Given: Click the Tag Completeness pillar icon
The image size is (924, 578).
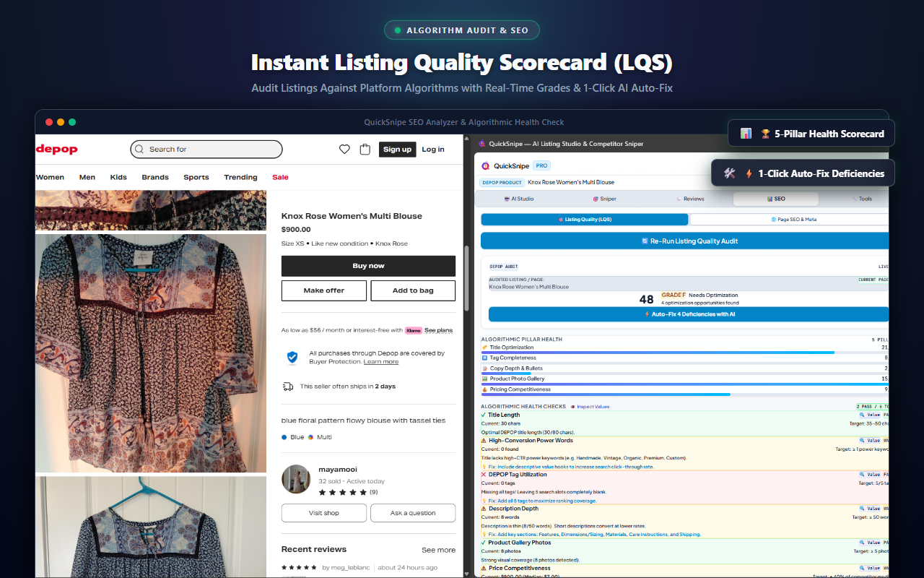Looking at the screenshot, I should [x=484, y=358].
